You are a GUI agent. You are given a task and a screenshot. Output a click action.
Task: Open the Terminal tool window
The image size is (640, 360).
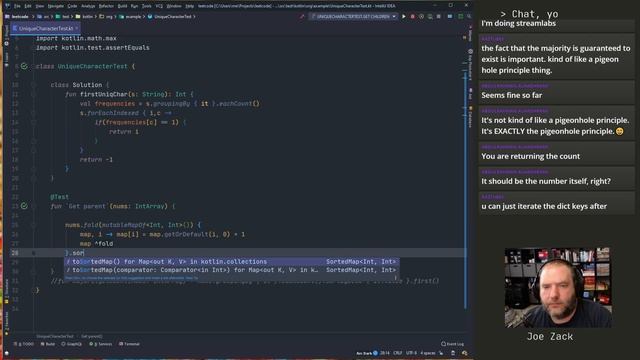click(129, 344)
